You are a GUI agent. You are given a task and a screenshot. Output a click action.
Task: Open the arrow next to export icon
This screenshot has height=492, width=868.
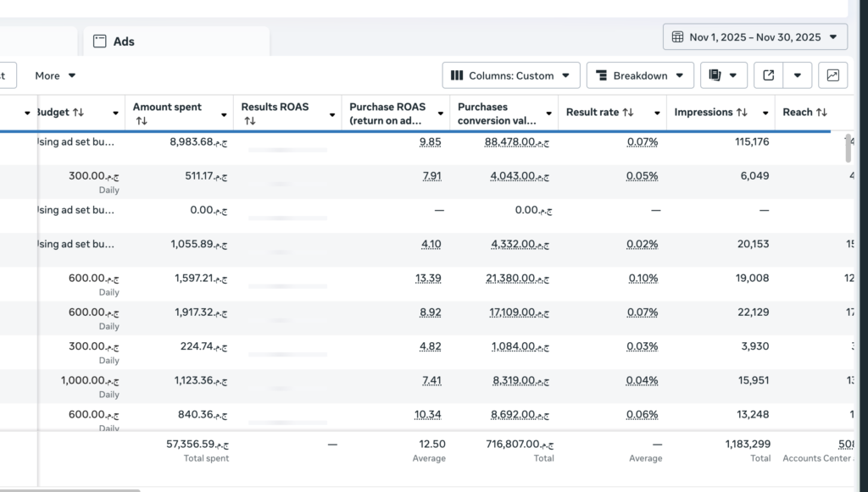pyautogui.click(x=797, y=75)
